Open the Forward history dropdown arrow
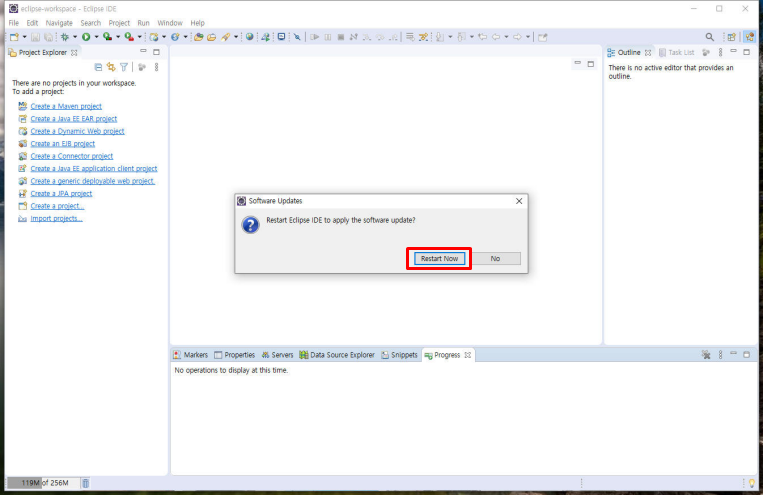The image size is (763, 495). (528, 37)
